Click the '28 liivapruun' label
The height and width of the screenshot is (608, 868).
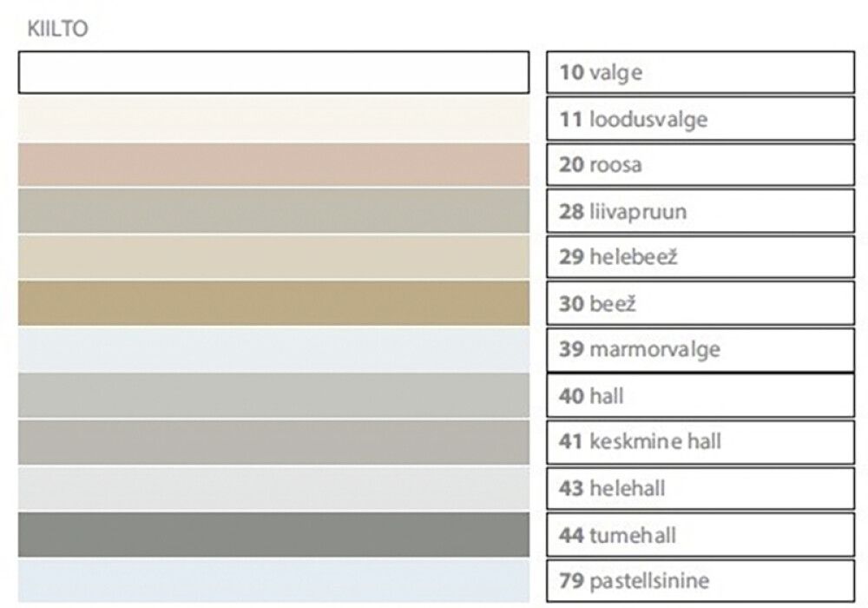pyautogui.click(x=700, y=211)
